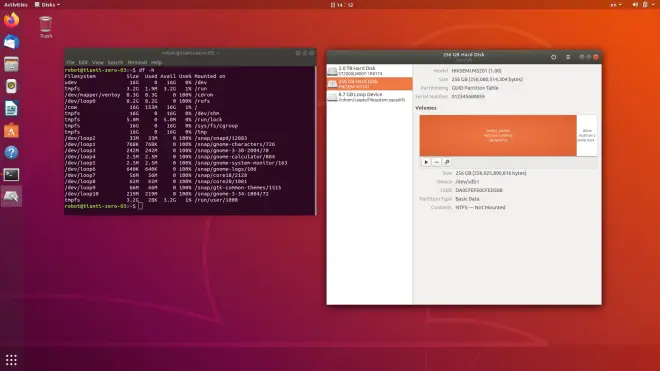The width and height of the screenshot is (660, 371).
Task: Click the /dev/sdb1 device value
Action: (x=467, y=181)
